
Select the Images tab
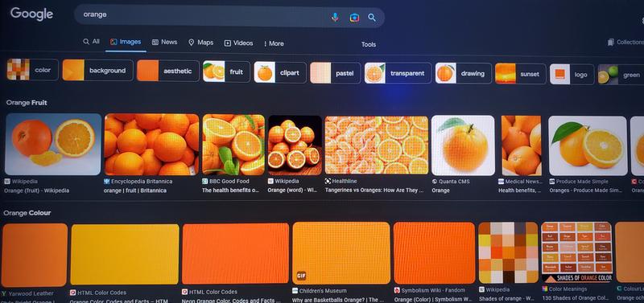point(126,42)
